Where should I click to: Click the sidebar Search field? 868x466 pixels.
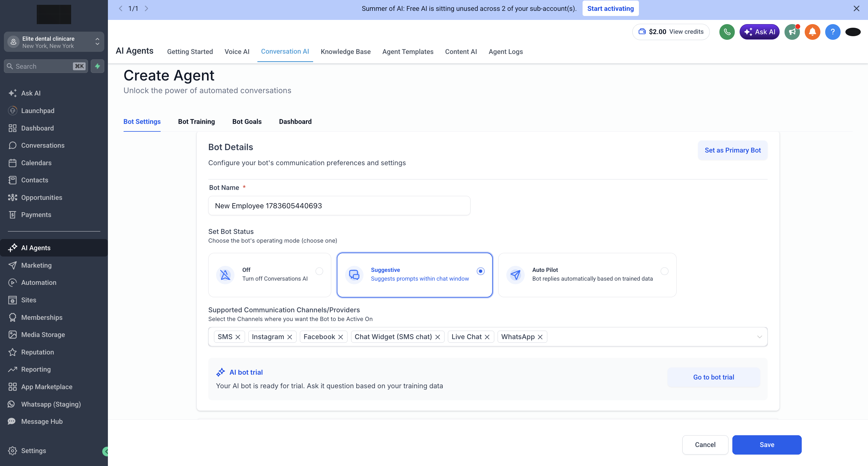point(46,66)
